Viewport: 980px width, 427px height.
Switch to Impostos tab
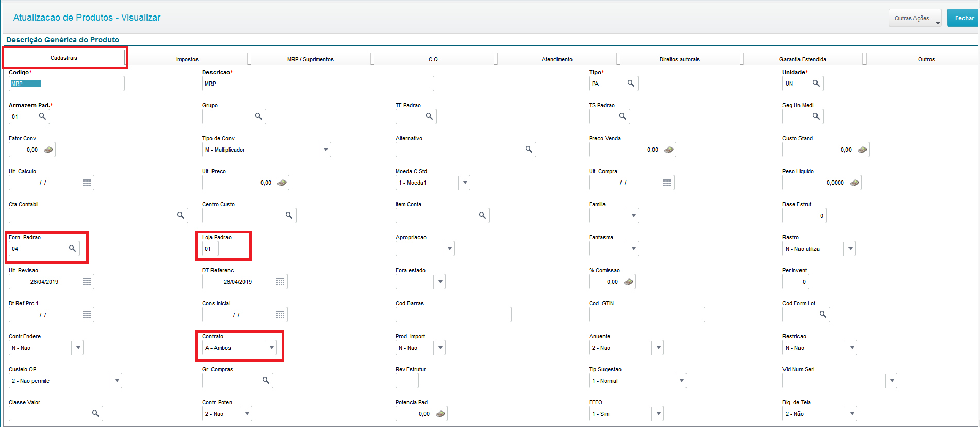(187, 59)
